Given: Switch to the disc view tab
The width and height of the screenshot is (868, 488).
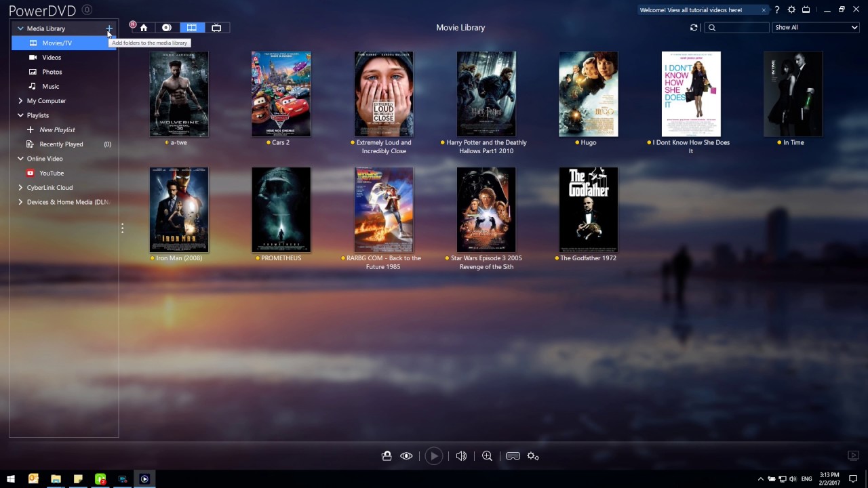Looking at the screenshot, I should (167, 28).
